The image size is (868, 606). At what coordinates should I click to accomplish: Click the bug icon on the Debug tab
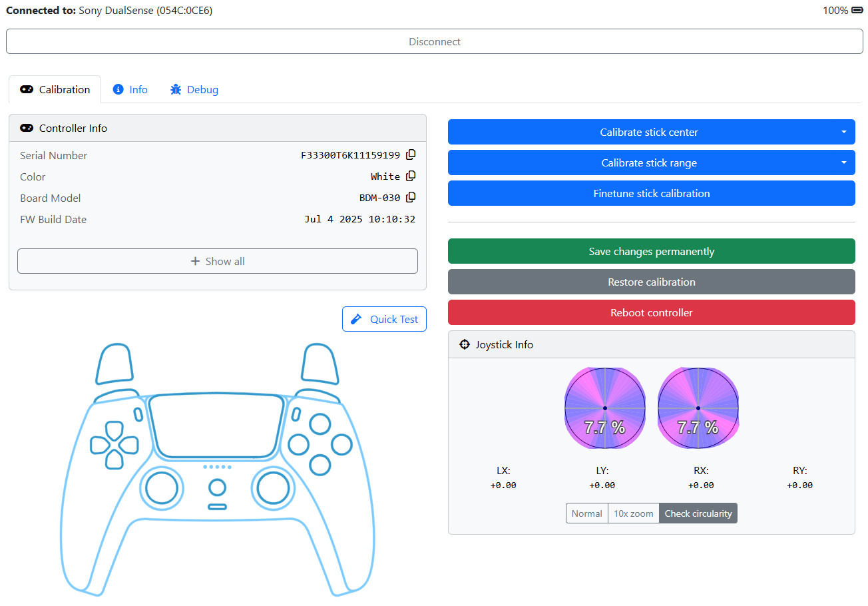point(176,89)
